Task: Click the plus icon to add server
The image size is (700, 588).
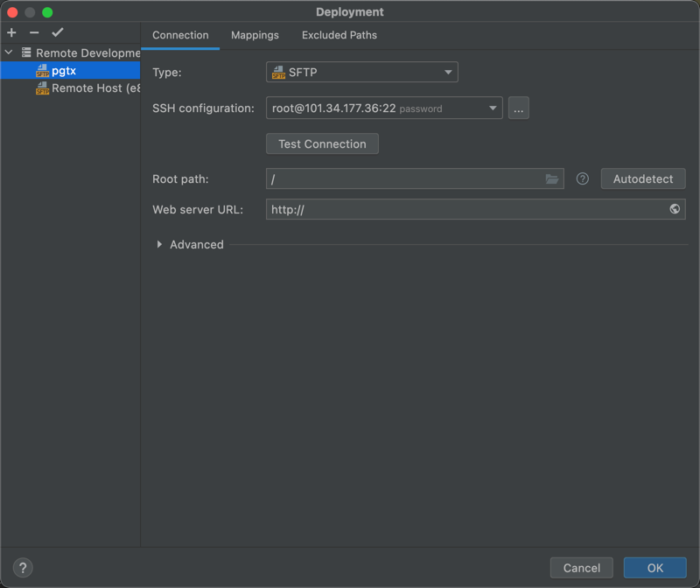Action: [11, 32]
